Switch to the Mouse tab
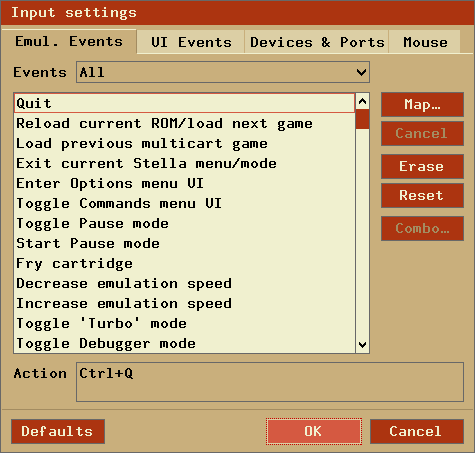Screen dimensions: 475x453 point(425,42)
